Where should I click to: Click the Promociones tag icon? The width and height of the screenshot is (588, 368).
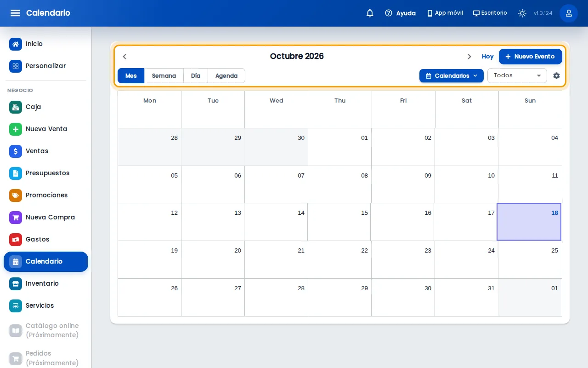pos(16,195)
